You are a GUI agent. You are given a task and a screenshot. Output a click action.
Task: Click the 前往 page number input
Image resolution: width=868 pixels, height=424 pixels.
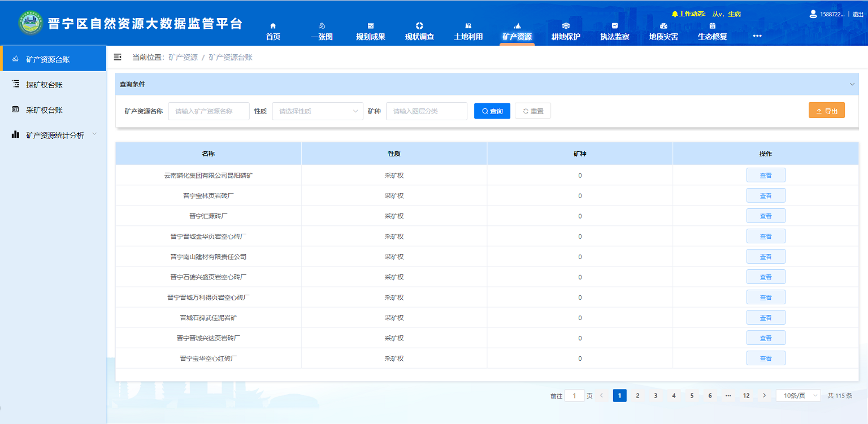[x=574, y=396]
